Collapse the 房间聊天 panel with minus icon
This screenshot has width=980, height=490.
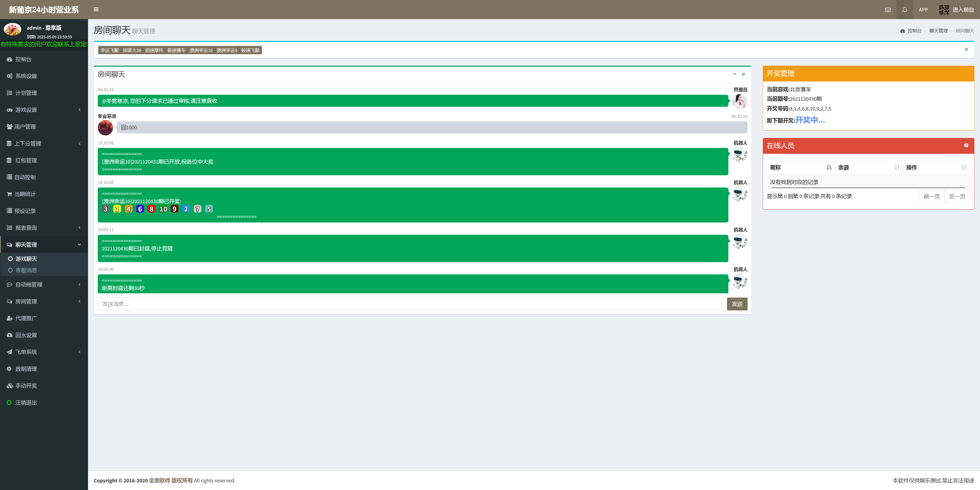point(734,74)
